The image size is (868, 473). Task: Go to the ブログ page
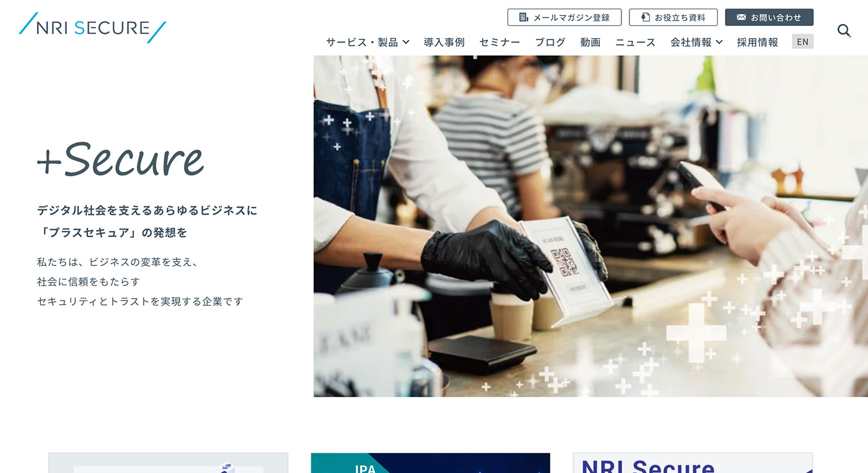[x=550, y=42]
